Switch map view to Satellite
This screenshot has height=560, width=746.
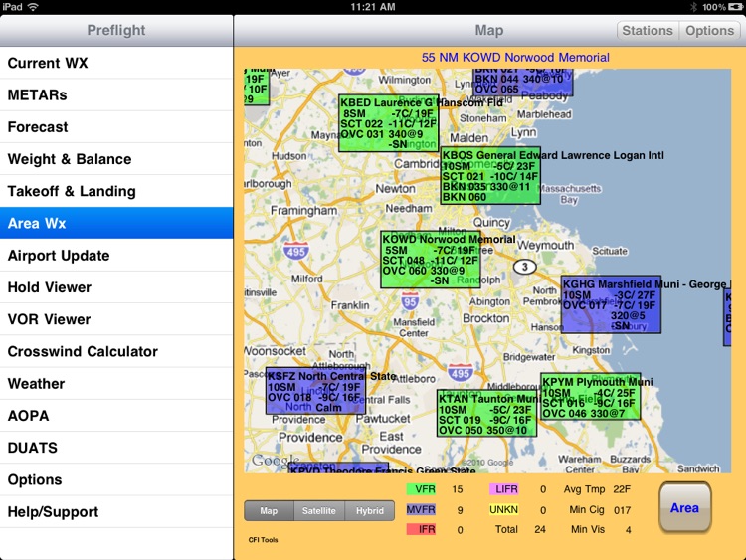point(319,511)
